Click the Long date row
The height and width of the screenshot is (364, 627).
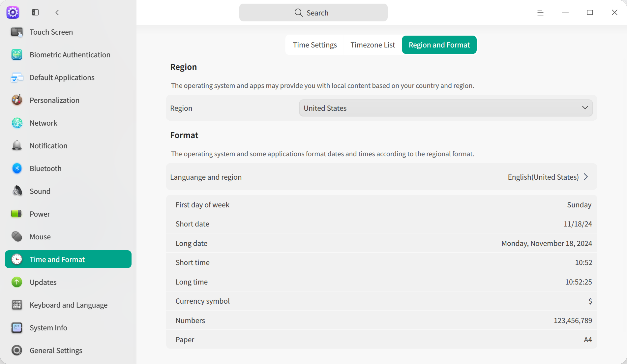[x=381, y=243]
